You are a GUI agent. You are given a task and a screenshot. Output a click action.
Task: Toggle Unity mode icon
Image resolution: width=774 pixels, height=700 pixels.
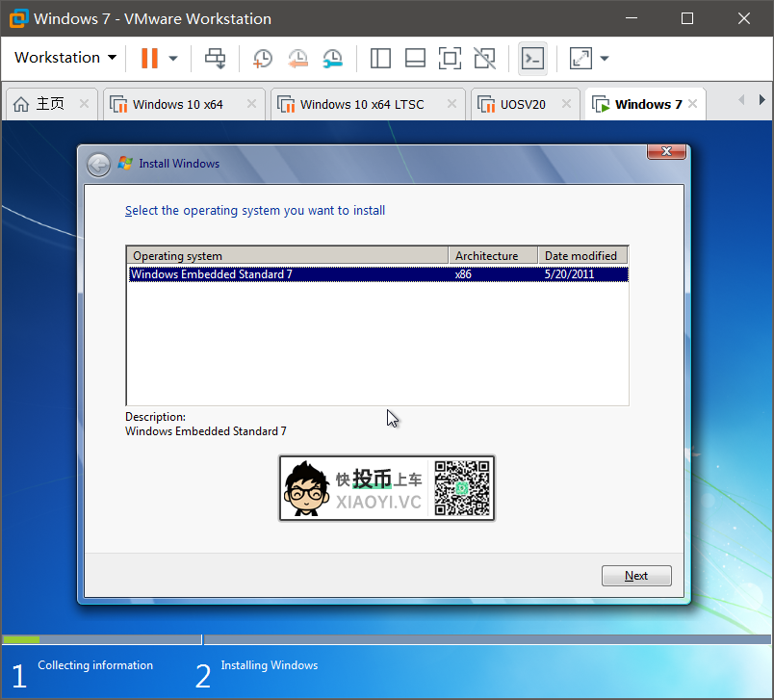484,58
